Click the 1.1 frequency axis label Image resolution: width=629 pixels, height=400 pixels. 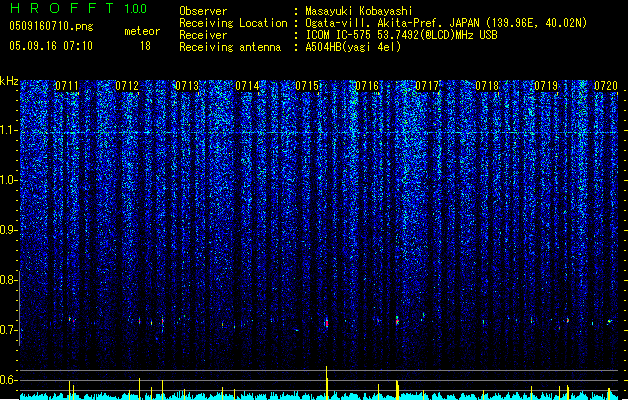click(9, 130)
